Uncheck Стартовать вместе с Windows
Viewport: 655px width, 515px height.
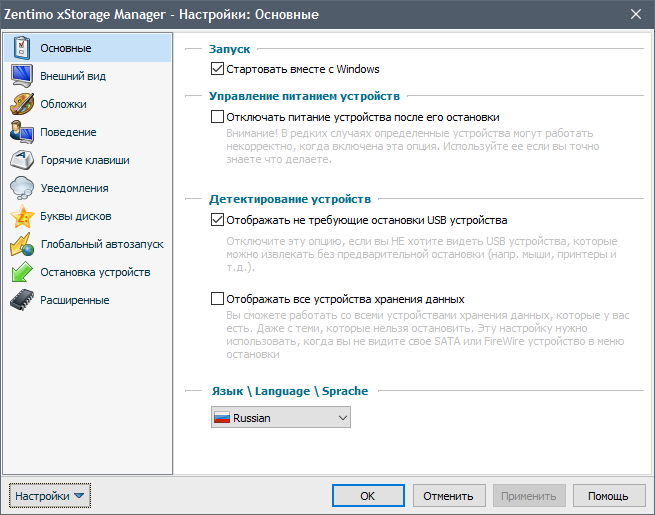click(x=217, y=68)
